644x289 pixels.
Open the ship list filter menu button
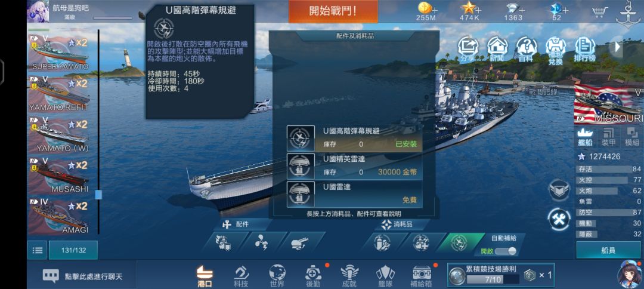click(38, 250)
